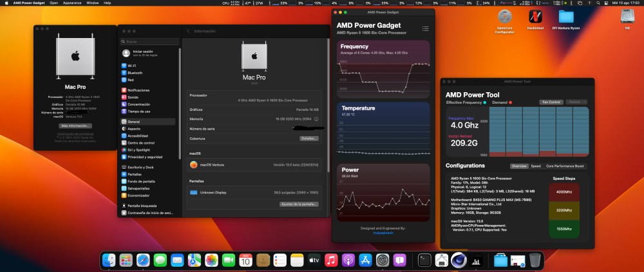This screenshot has width=644, height=272.
Task: Open Messages in the dock
Action: click(160, 260)
